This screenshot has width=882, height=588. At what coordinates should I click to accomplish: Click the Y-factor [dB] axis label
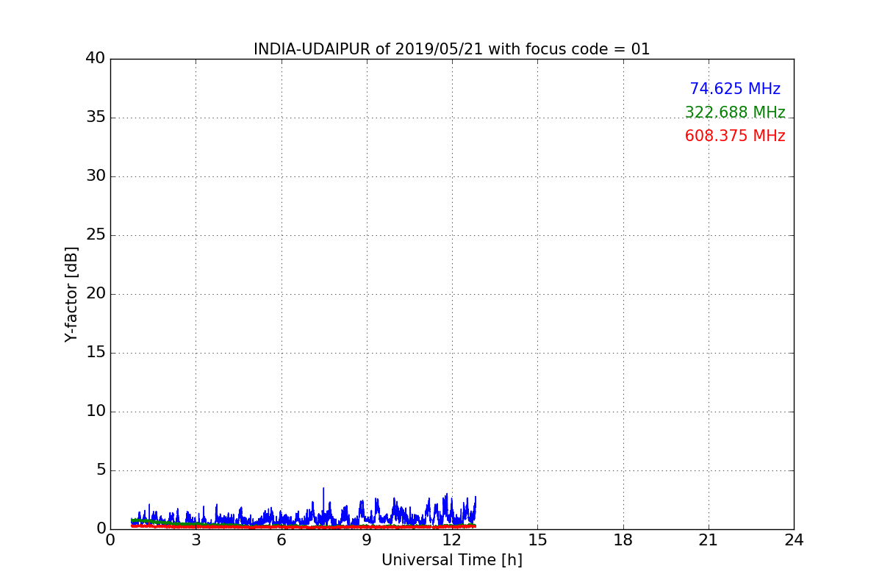(x=71, y=294)
